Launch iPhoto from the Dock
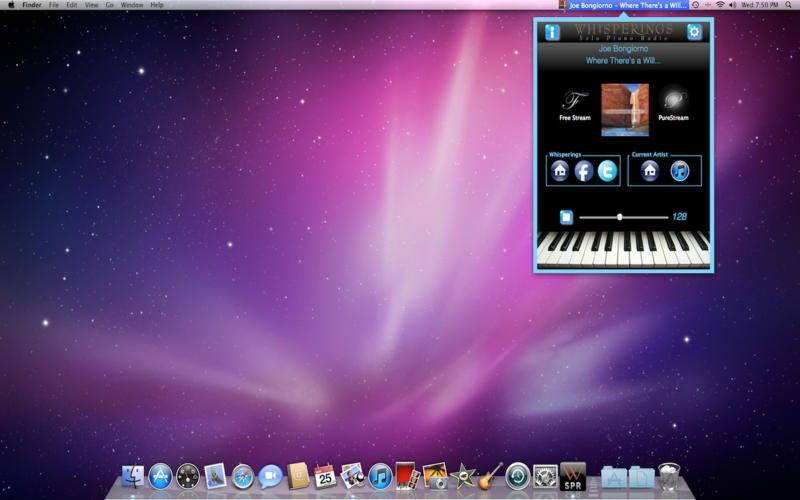Image resolution: width=800 pixels, height=500 pixels. [435, 477]
